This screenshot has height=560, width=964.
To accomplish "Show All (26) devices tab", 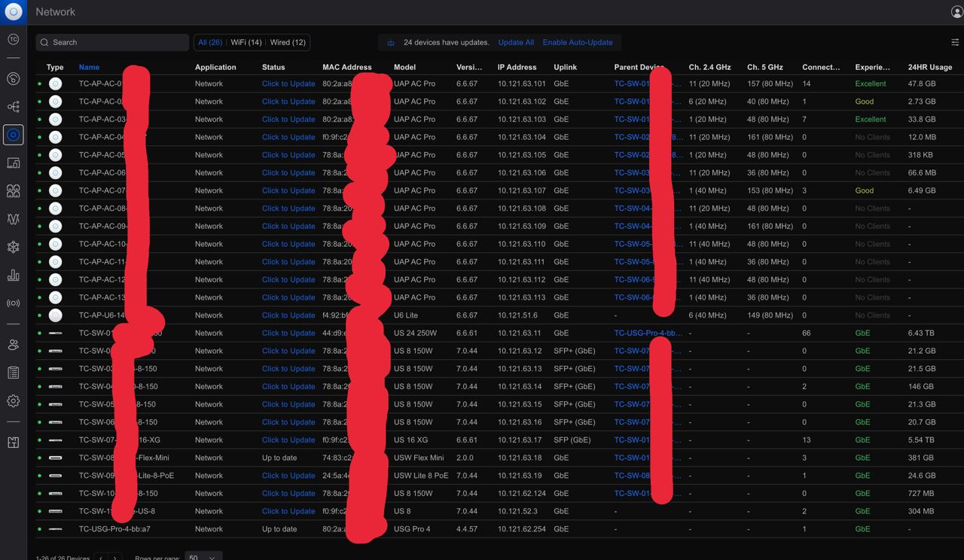I will tap(209, 42).
